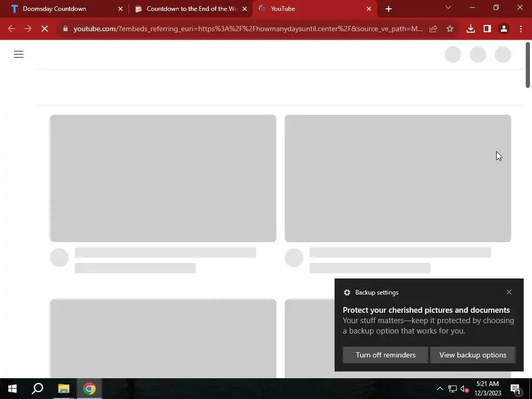This screenshot has height=399, width=532.
Task: Open Windows taskbar search
Action: 37,389
